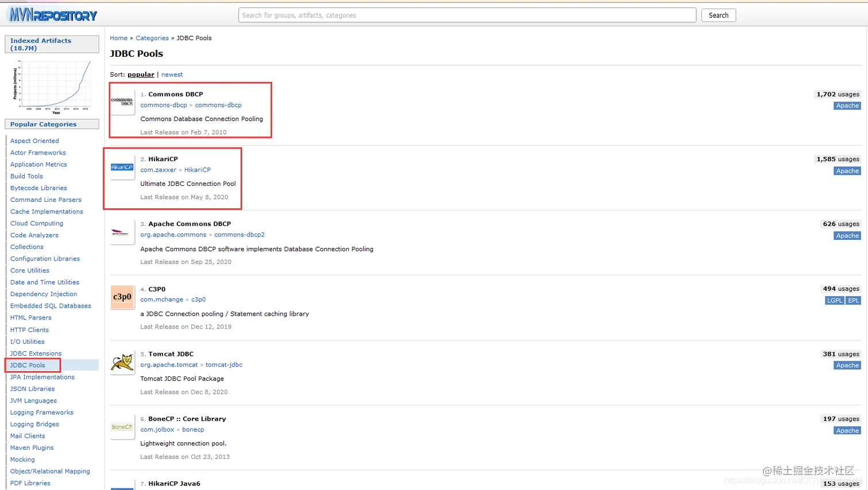Select Configuration Libraries category
The image size is (868, 490).
point(45,259)
